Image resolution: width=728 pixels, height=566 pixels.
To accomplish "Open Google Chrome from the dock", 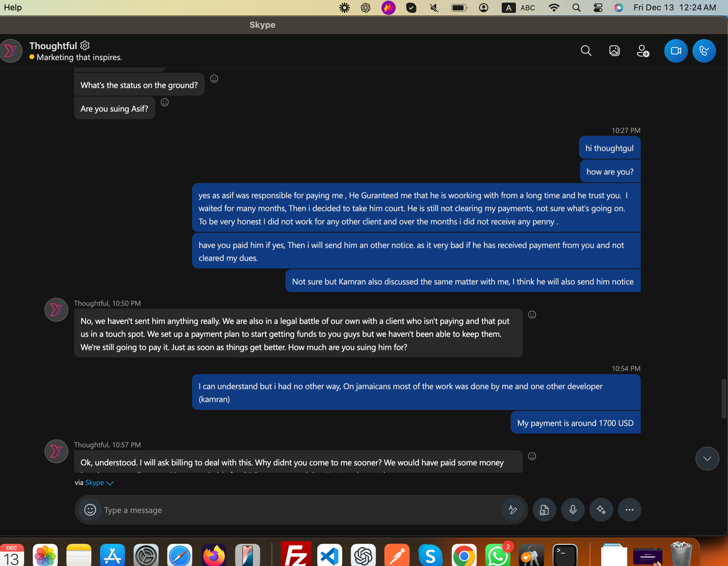I will pyautogui.click(x=464, y=555).
